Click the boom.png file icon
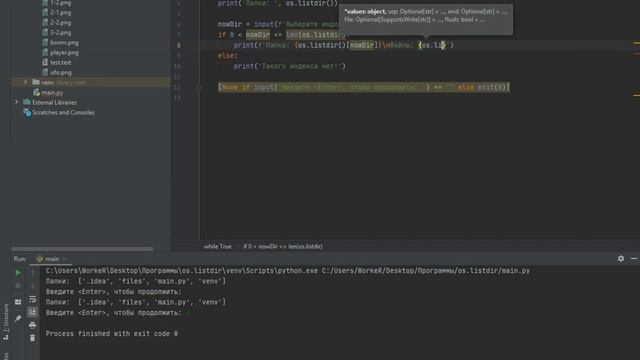 [x=45, y=42]
